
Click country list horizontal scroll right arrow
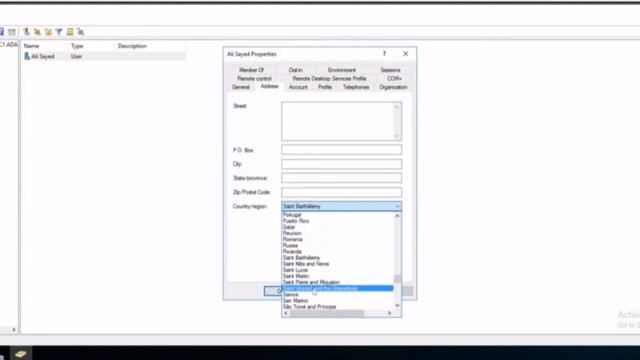point(389,313)
